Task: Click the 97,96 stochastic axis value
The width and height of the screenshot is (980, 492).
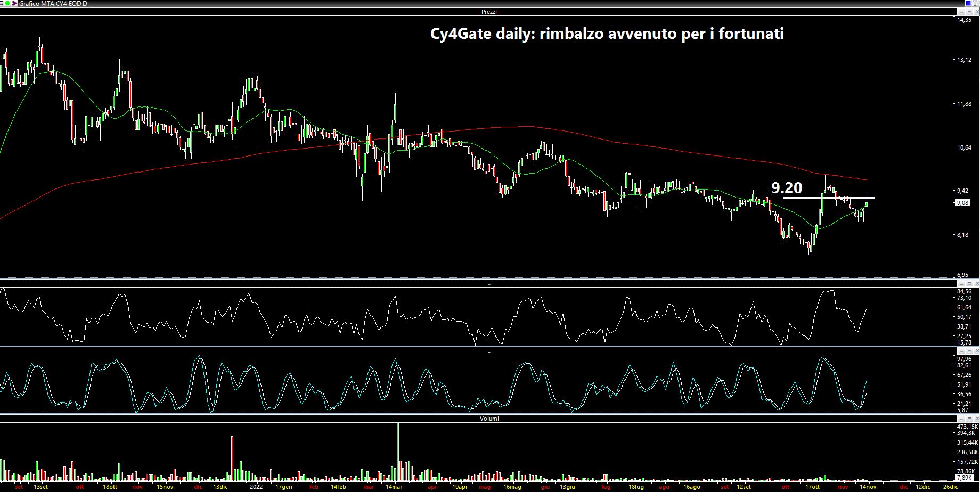Action: pos(964,359)
